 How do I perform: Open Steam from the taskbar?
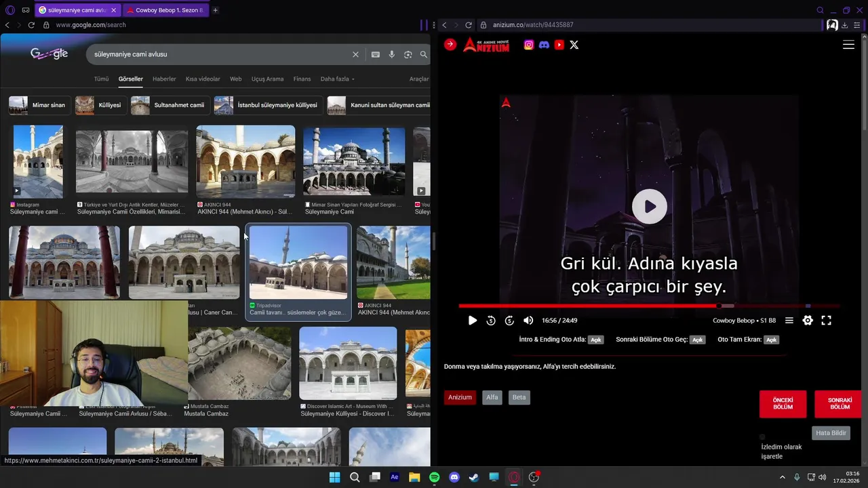[474, 477]
